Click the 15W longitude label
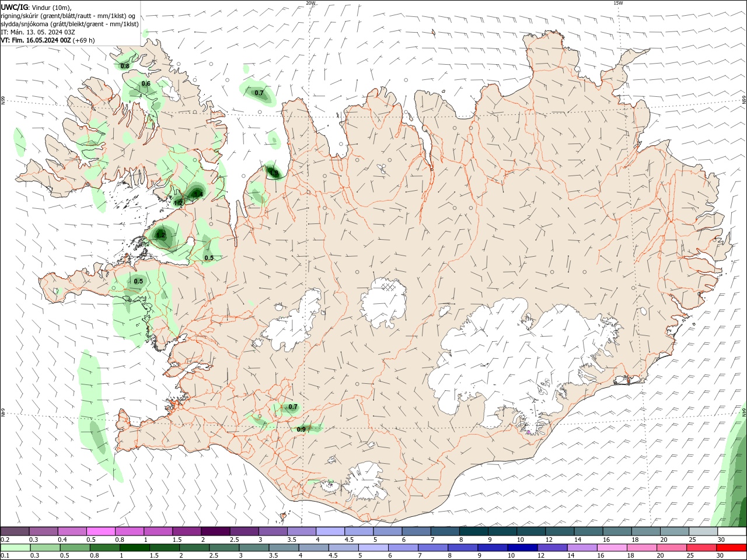747x560 pixels. [x=618, y=3]
